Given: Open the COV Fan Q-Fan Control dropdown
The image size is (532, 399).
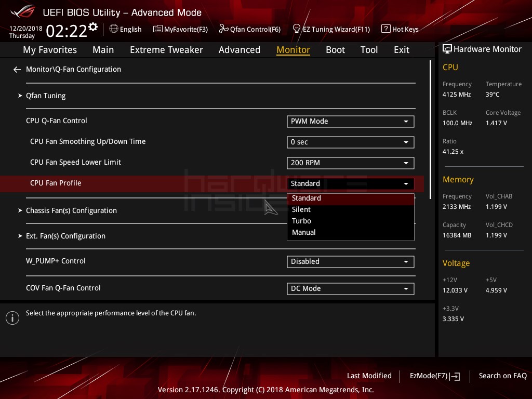Looking at the screenshot, I should coord(351,289).
